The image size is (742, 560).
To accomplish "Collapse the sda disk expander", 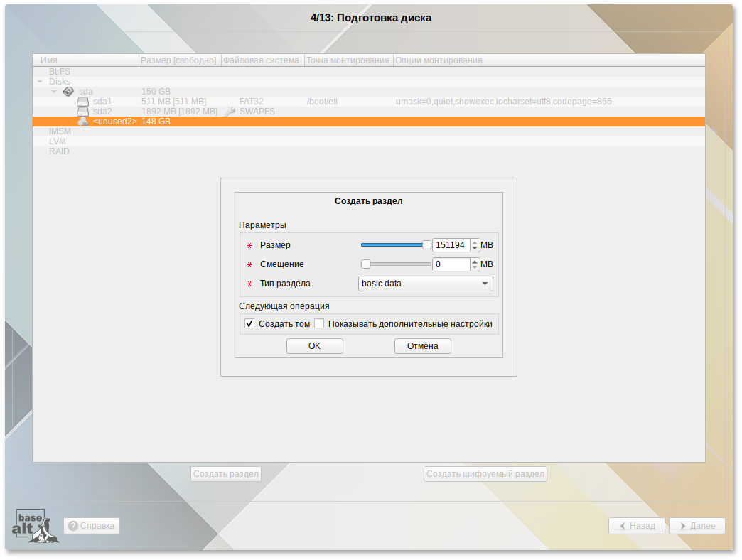I will pos(54,90).
